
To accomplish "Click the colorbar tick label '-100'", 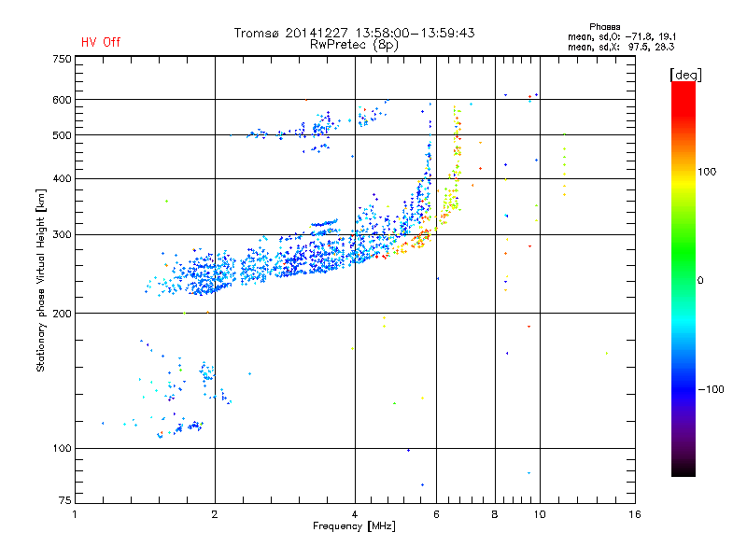I will (x=711, y=389).
